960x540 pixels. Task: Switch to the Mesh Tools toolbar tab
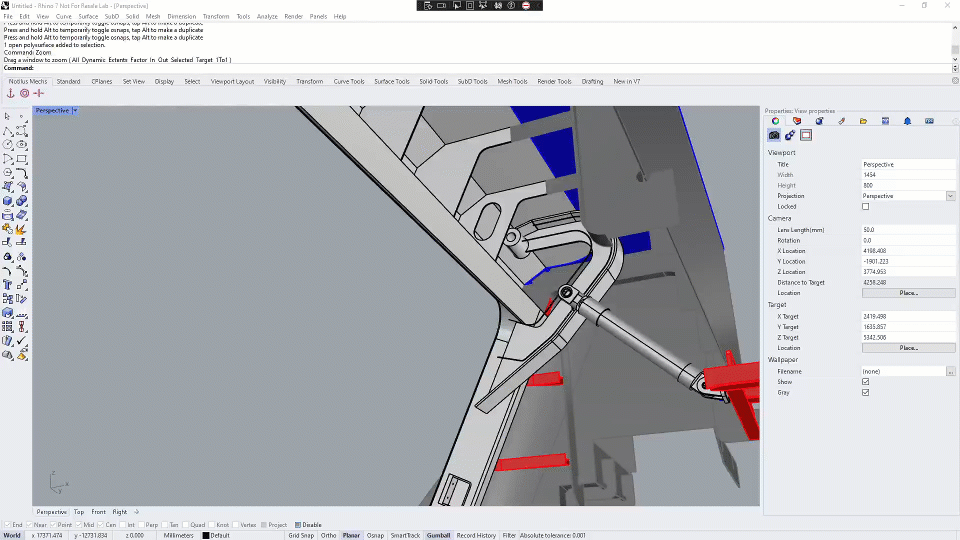[x=512, y=81]
